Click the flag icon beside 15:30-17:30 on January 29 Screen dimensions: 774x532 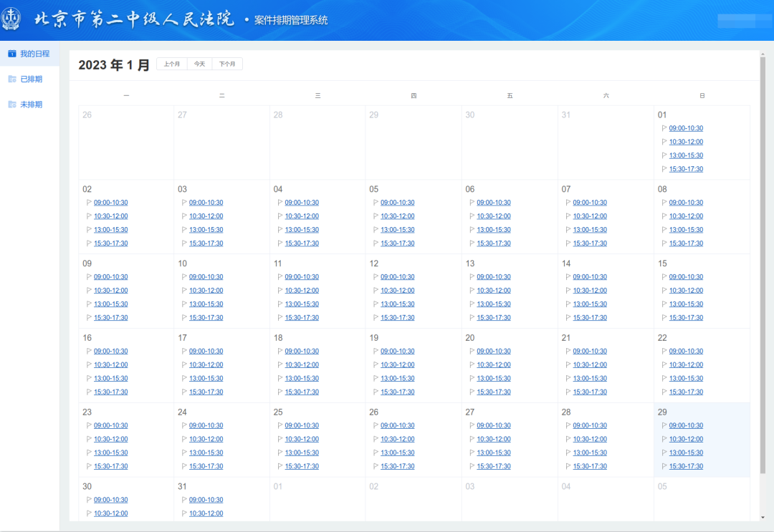pyautogui.click(x=664, y=466)
